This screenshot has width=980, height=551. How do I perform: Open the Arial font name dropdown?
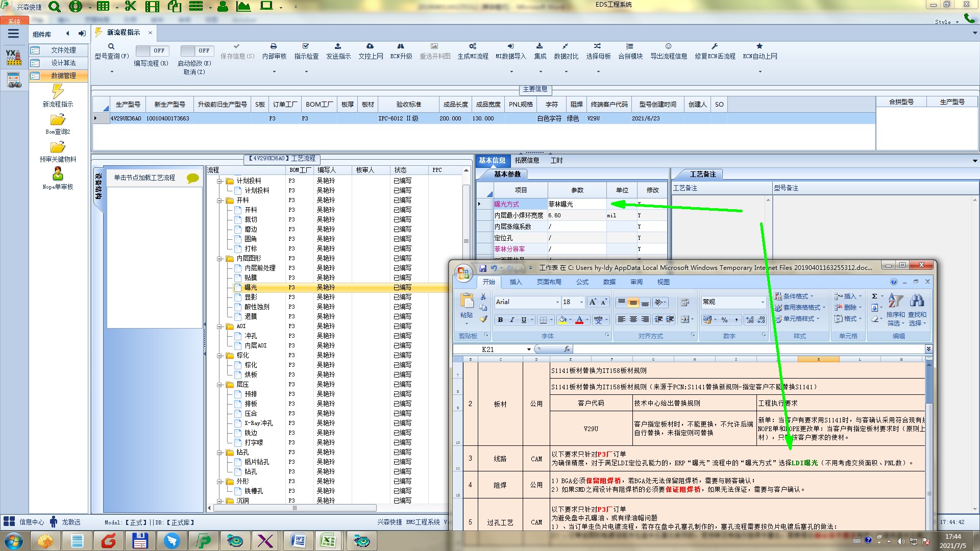coord(557,302)
